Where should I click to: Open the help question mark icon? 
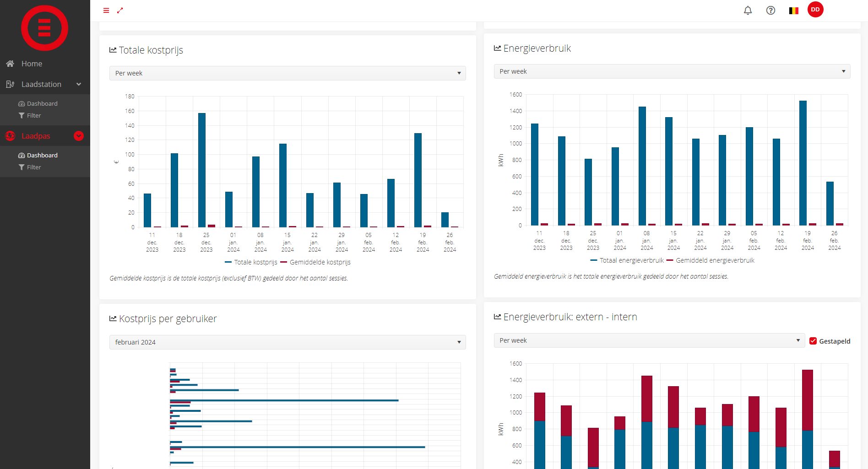(x=770, y=11)
